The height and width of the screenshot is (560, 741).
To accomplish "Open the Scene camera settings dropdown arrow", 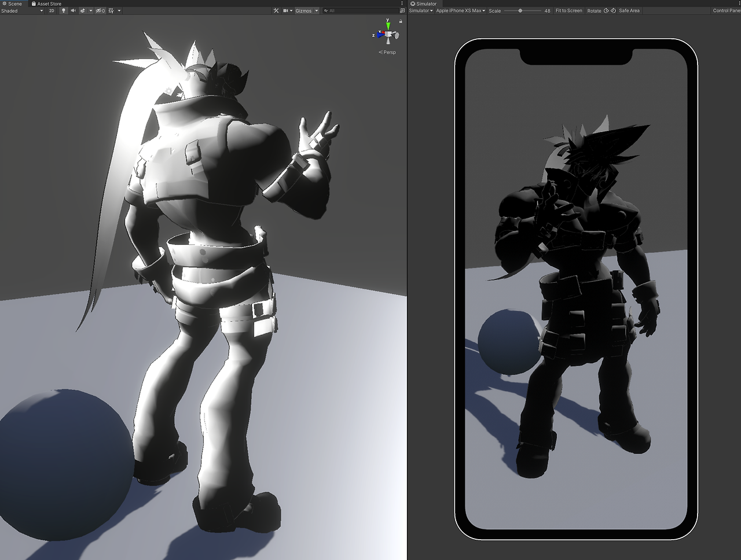I will tap(291, 11).
